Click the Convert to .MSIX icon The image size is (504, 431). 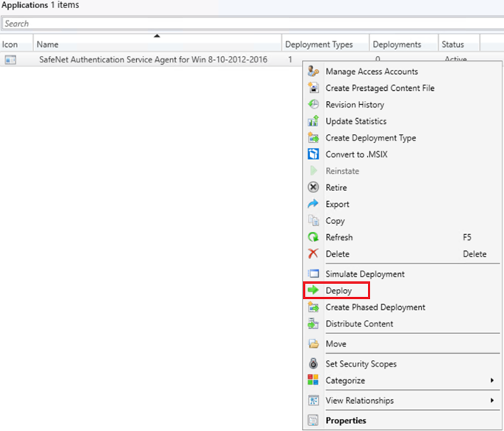313,154
